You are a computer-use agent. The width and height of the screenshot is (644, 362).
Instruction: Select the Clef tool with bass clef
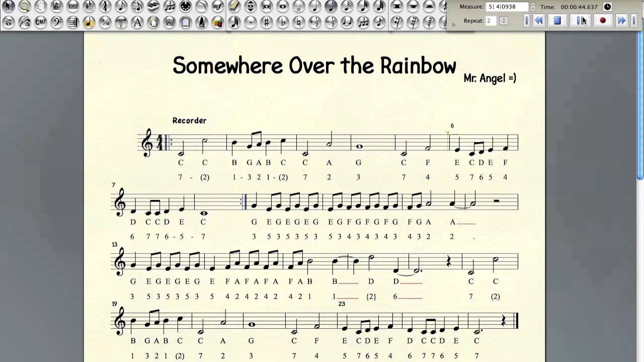tap(57, 22)
